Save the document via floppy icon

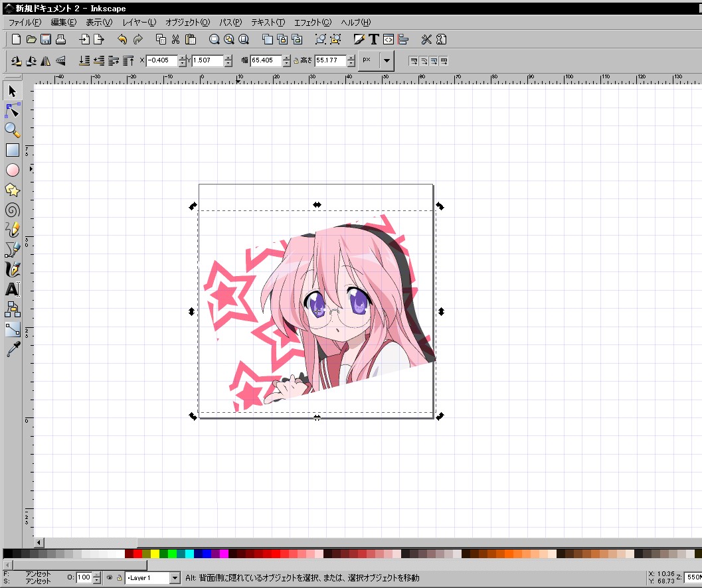tap(46, 39)
